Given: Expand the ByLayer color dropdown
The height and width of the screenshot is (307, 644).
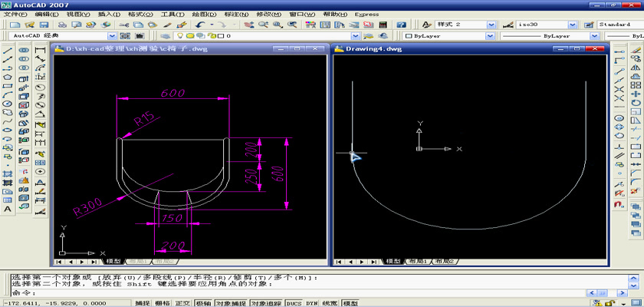Looking at the screenshot, I should point(488,36).
